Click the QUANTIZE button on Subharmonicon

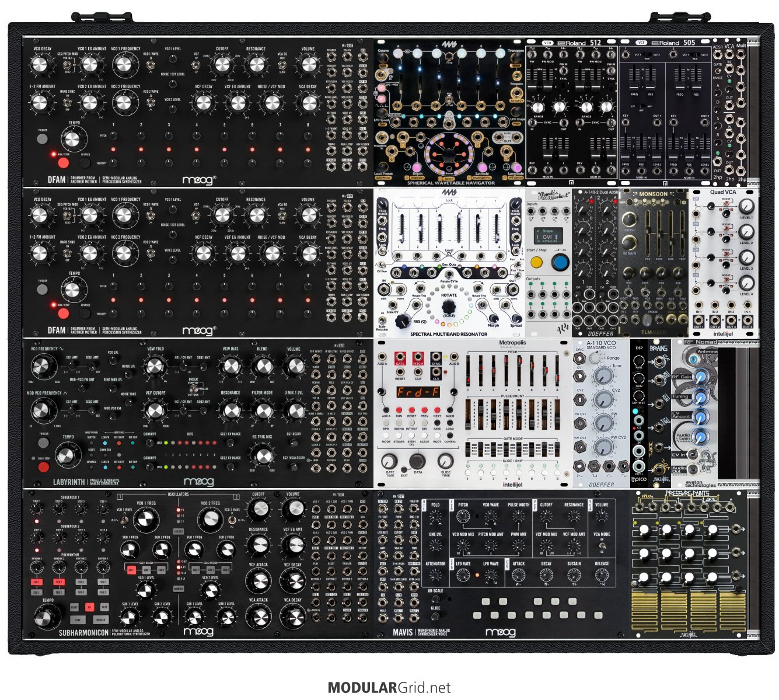(179, 588)
